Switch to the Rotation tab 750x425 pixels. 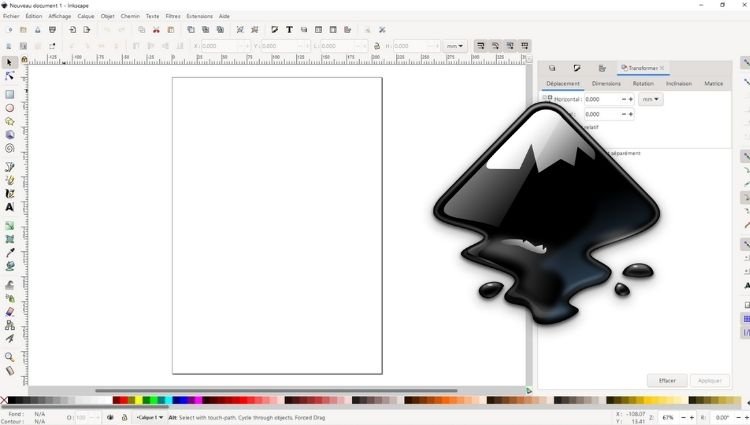(643, 84)
